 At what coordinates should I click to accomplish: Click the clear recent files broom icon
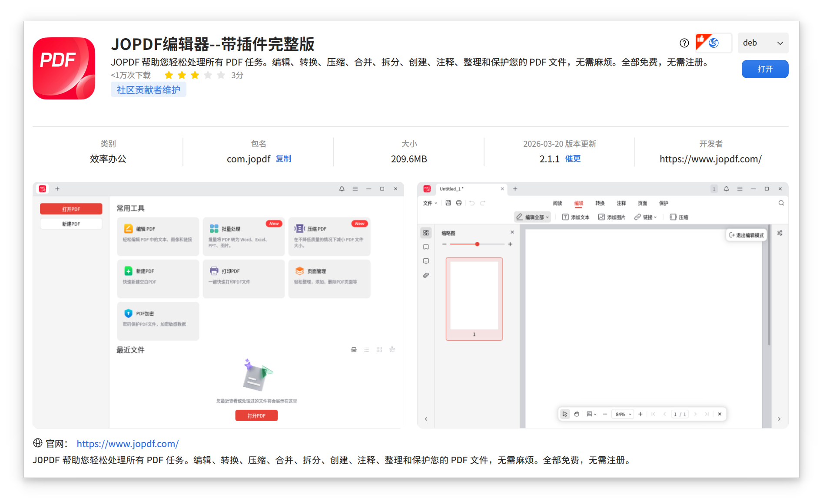point(392,349)
